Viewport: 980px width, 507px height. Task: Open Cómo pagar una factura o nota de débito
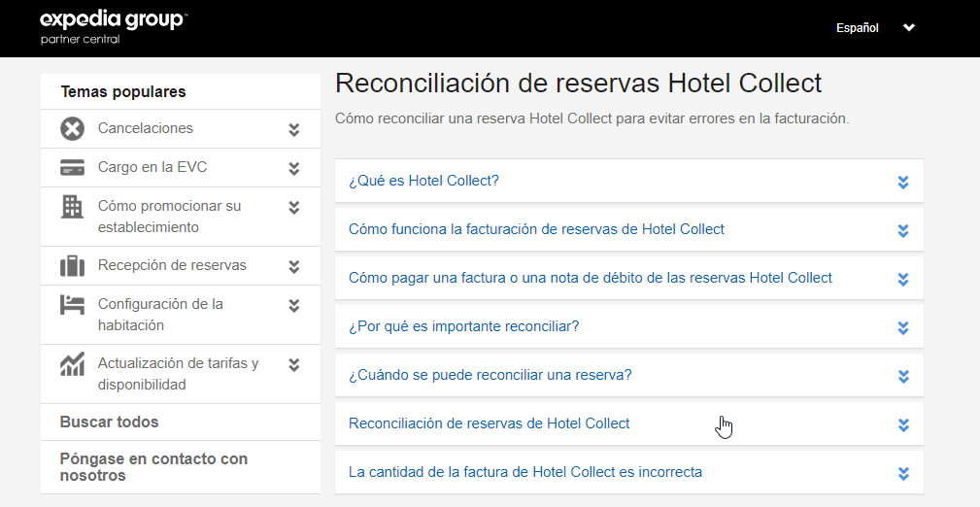pos(590,278)
